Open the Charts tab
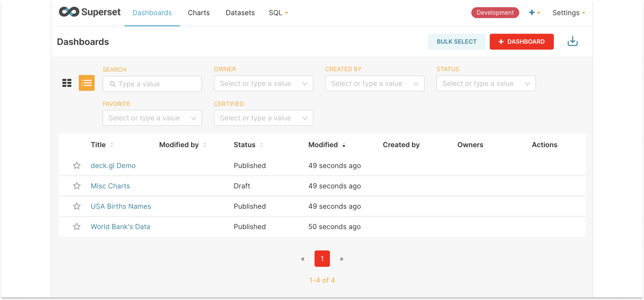Screen dimensions: 644x300 [x=199, y=13]
